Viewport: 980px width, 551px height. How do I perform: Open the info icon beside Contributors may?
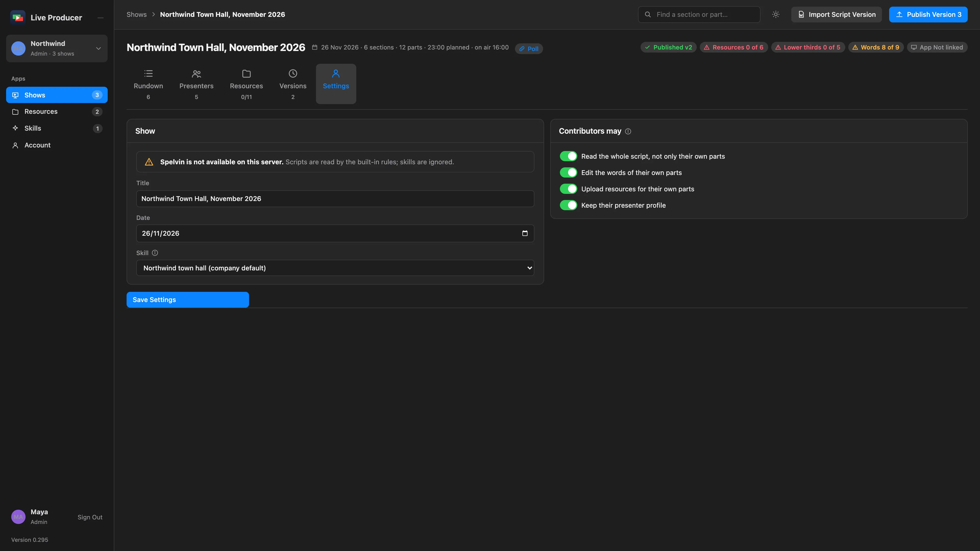click(x=628, y=131)
